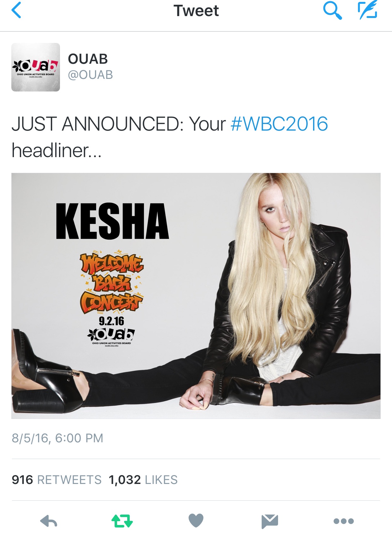
Task: Open search with the magnifier icon
Action: tap(332, 10)
